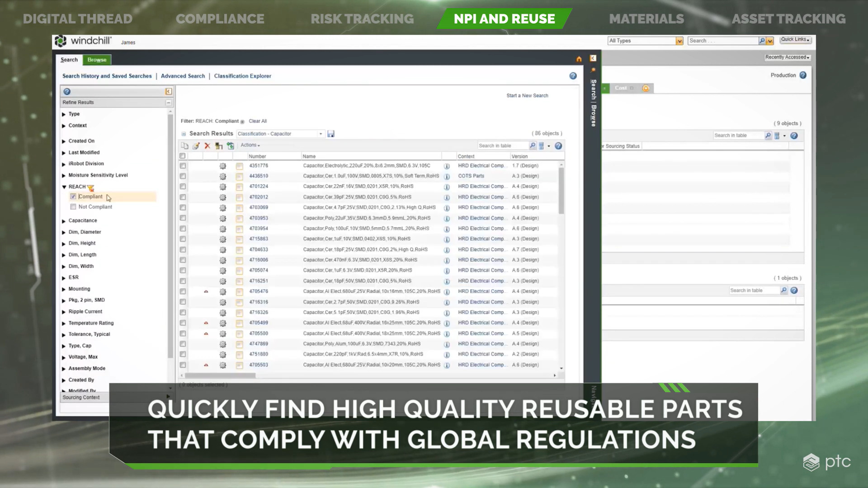868x488 pixels.
Task: Switch to the Search tab
Action: pos(69,60)
